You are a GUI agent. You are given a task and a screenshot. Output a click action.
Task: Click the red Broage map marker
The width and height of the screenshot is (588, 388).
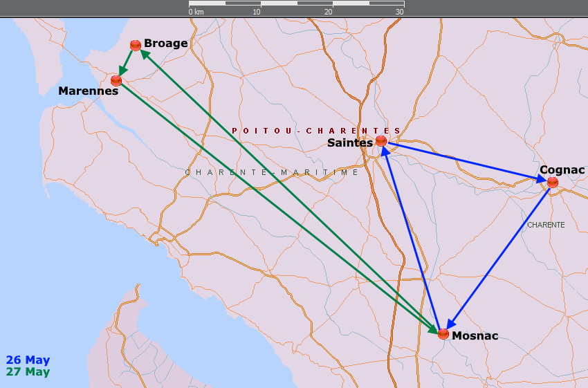point(136,45)
